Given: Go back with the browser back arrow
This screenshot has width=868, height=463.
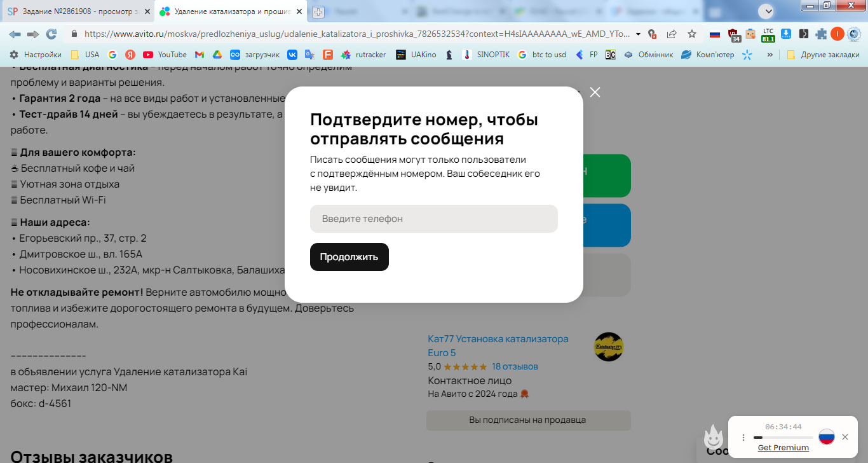Looking at the screenshot, I should click(15, 34).
